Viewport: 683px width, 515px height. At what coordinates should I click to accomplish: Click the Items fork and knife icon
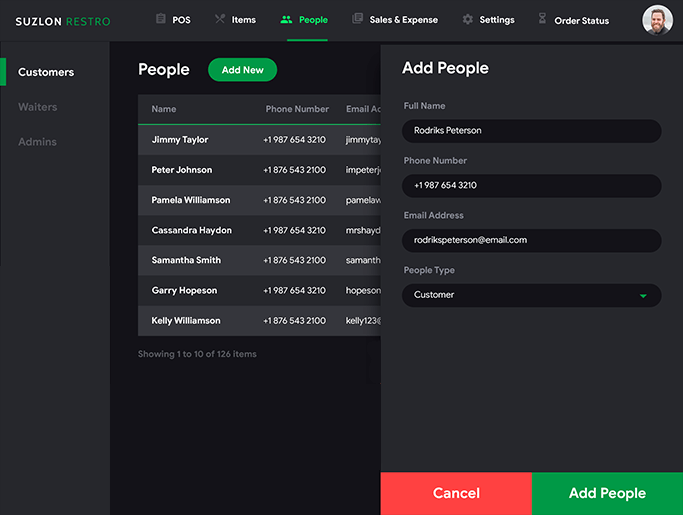[220, 19]
